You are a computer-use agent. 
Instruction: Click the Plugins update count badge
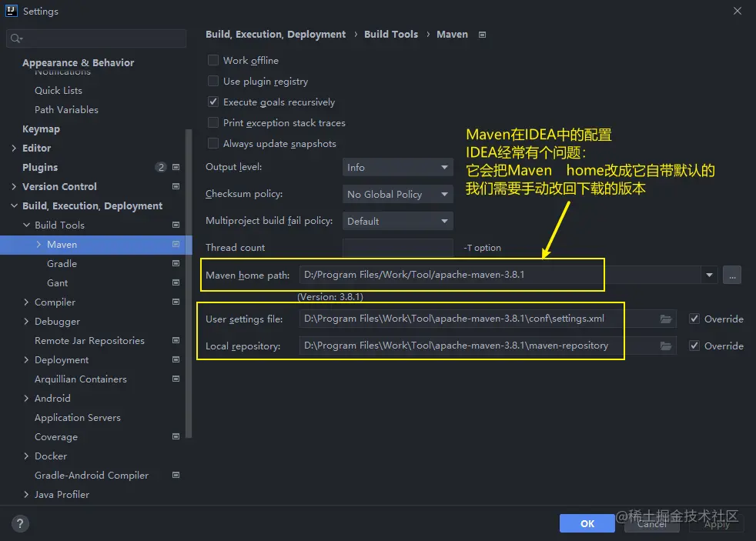pos(161,167)
